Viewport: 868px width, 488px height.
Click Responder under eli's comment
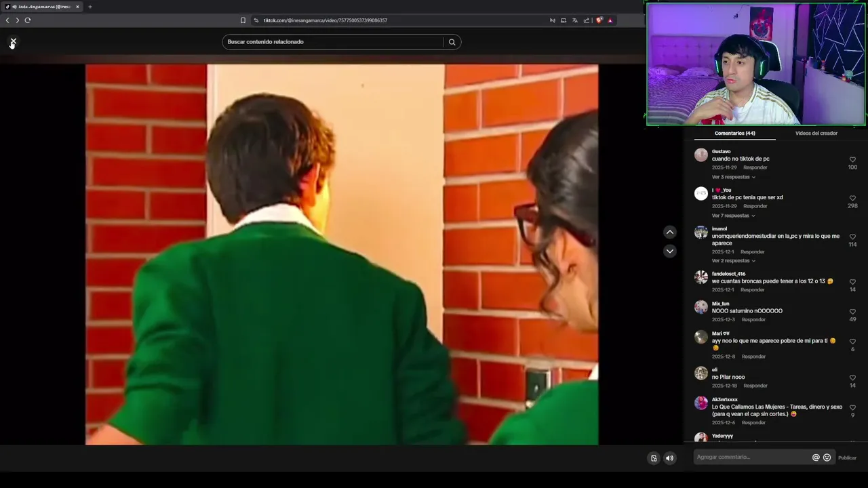[755, 386]
